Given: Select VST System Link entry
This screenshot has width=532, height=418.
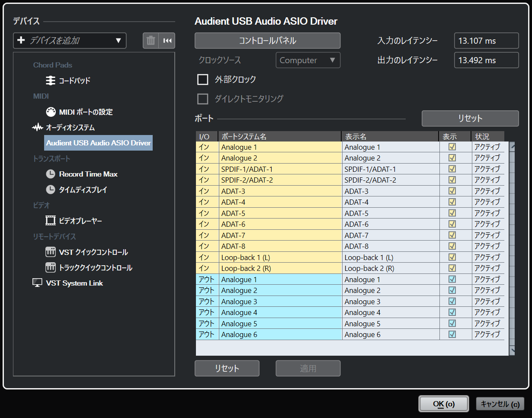Looking at the screenshot, I should click(74, 283).
